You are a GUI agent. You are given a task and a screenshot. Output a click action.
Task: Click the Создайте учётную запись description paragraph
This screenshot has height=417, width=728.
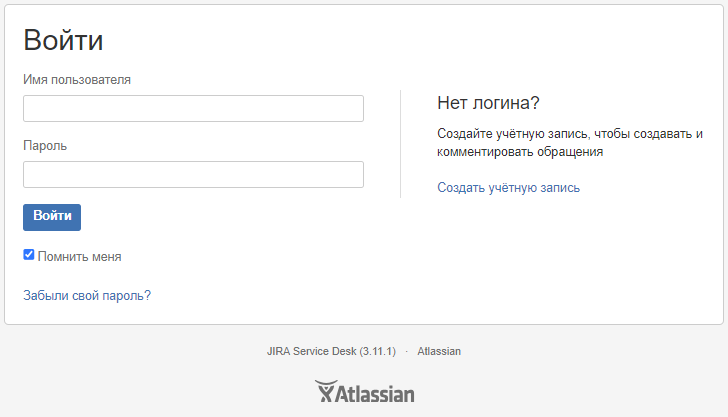[x=570, y=143]
